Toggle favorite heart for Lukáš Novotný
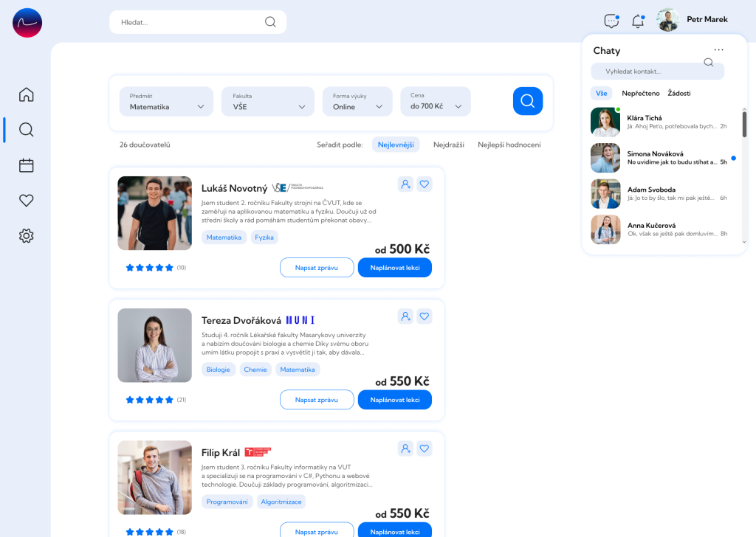 [425, 184]
